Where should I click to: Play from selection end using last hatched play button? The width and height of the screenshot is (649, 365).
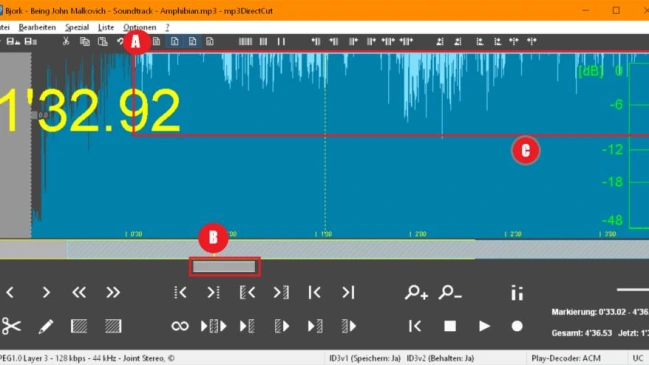click(x=349, y=326)
